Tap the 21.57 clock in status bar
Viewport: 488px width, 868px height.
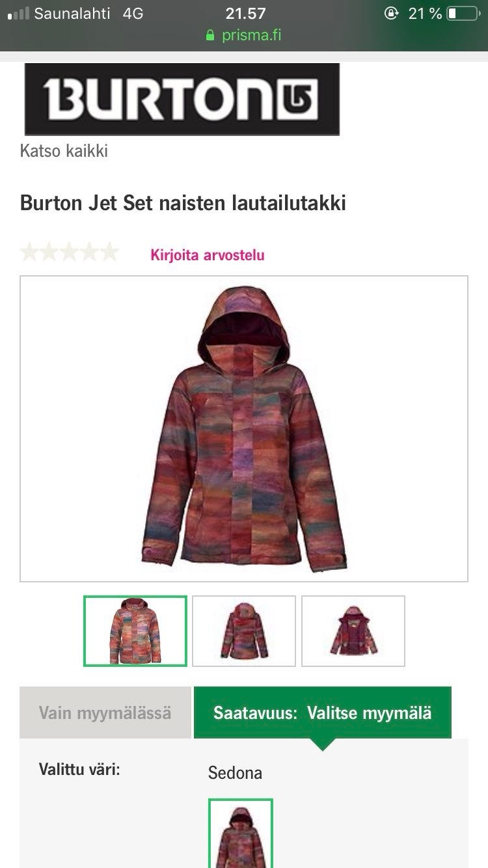245,13
